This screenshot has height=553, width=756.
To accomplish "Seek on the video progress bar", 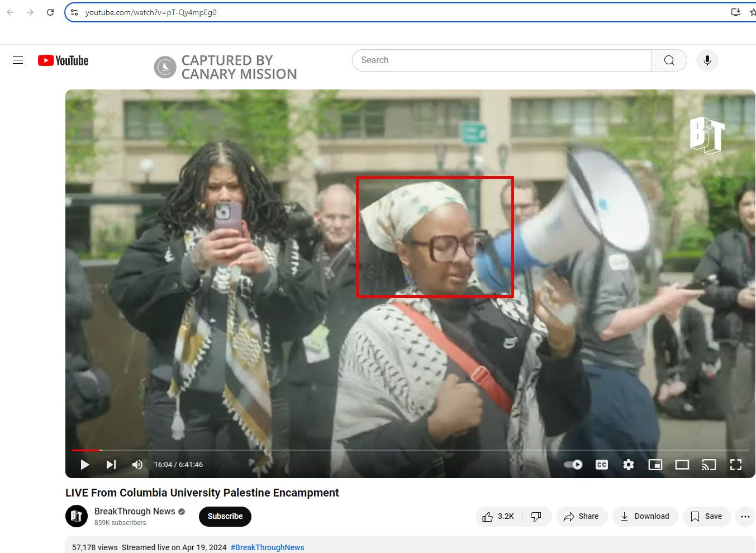I will [410, 450].
